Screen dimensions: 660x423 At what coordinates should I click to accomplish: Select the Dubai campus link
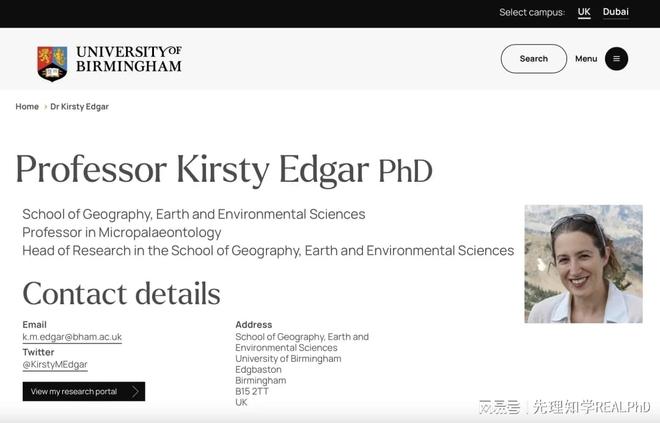click(x=615, y=12)
